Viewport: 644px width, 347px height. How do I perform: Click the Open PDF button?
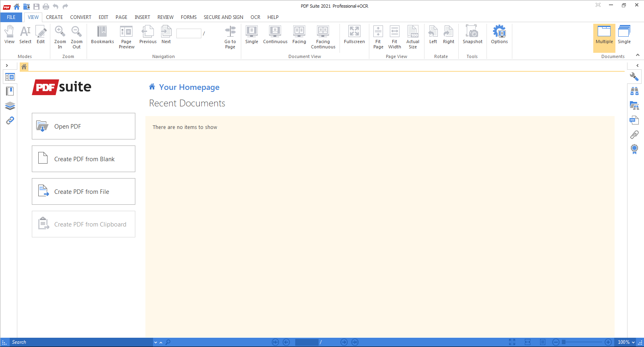tap(83, 126)
